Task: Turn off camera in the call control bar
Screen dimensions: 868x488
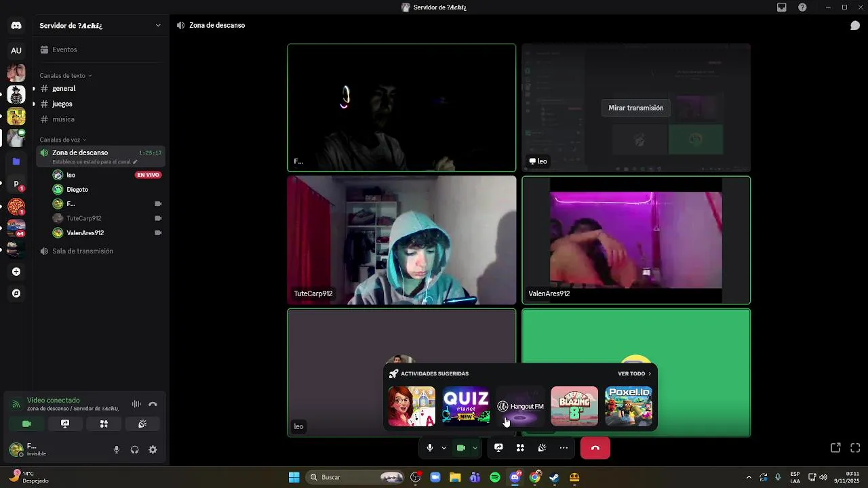Action: point(461,448)
